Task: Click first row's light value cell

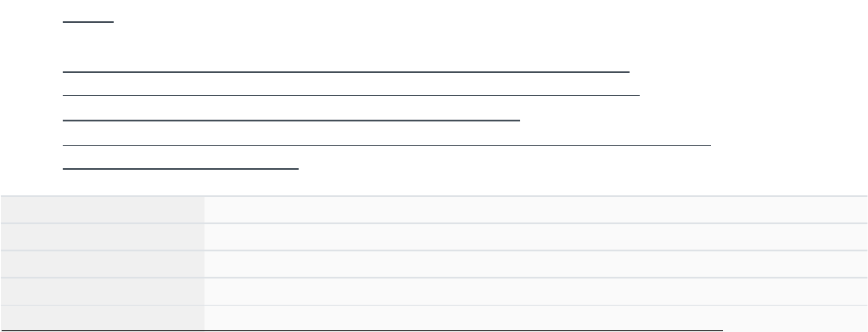Action: pos(535,210)
